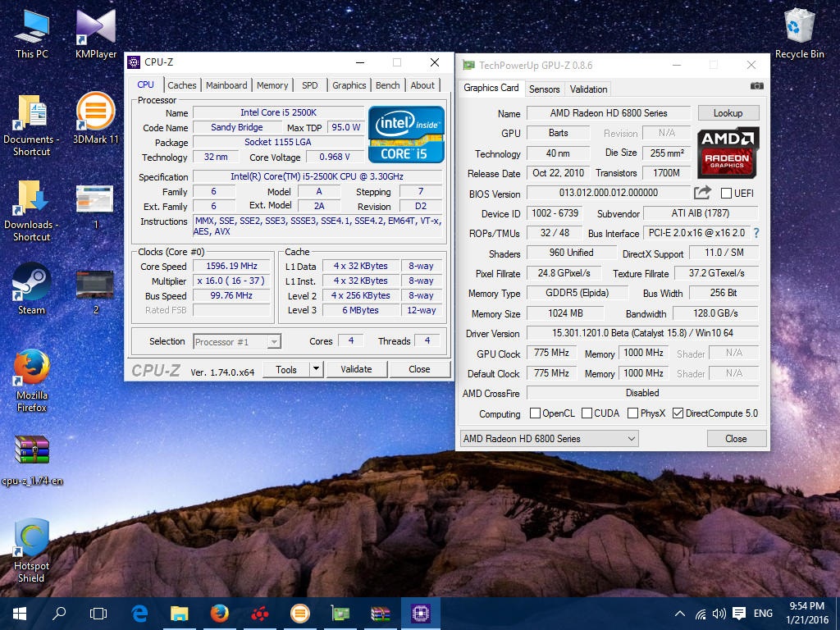Click GPU-Z screenshot camera icon
Image resolution: width=840 pixels, height=630 pixels.
[756, 85]
